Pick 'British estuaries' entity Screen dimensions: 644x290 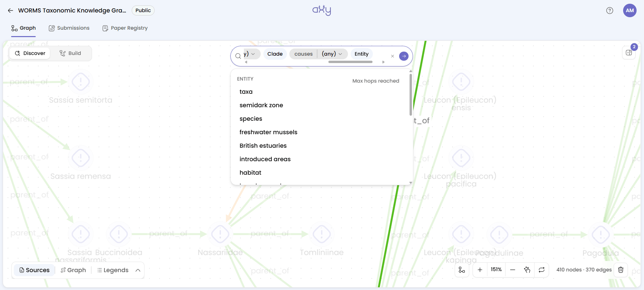coord(320,146)
